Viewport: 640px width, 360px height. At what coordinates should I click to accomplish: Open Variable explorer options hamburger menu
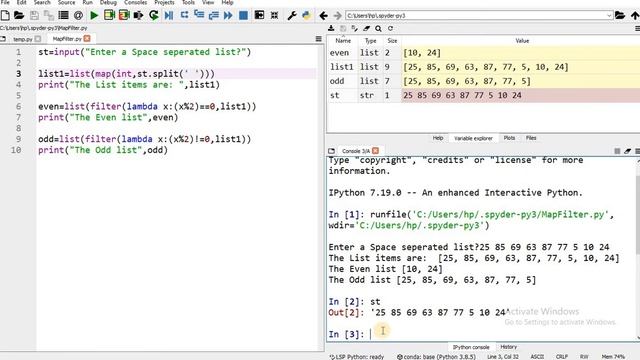[637, 28]
